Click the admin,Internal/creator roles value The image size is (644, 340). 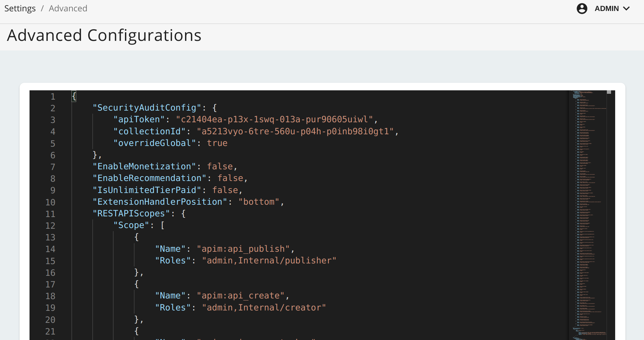click(x=264, y=308)
